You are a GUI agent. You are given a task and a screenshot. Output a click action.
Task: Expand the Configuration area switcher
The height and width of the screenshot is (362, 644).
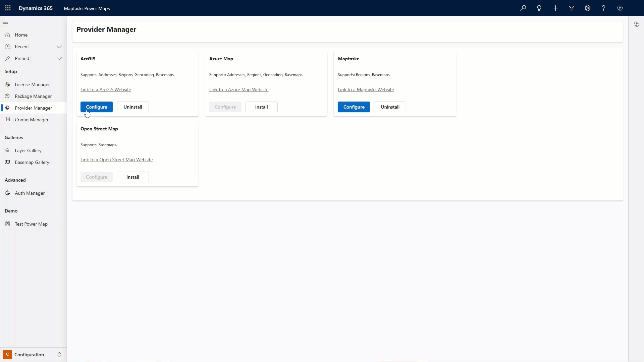click(59, 354)
